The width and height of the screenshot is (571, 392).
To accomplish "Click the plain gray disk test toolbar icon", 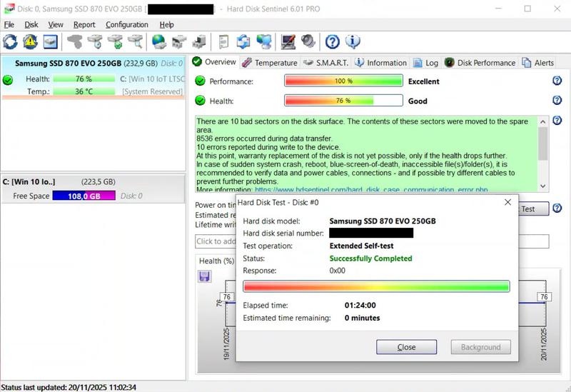I will [75, 41].
